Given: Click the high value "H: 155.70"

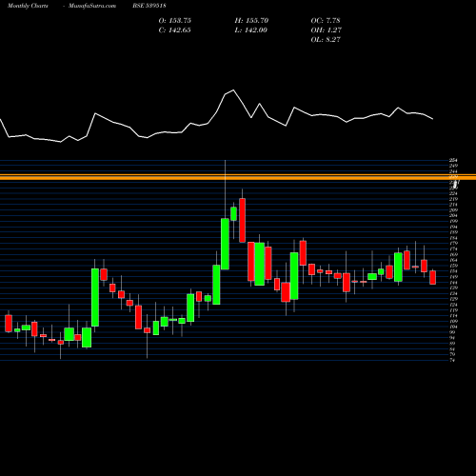Looking at the screenshot, I should tap(251, 21).
